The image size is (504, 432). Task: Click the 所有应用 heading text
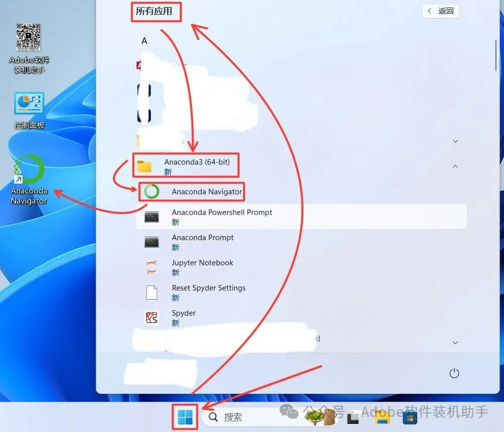click(x=154, y=11)
